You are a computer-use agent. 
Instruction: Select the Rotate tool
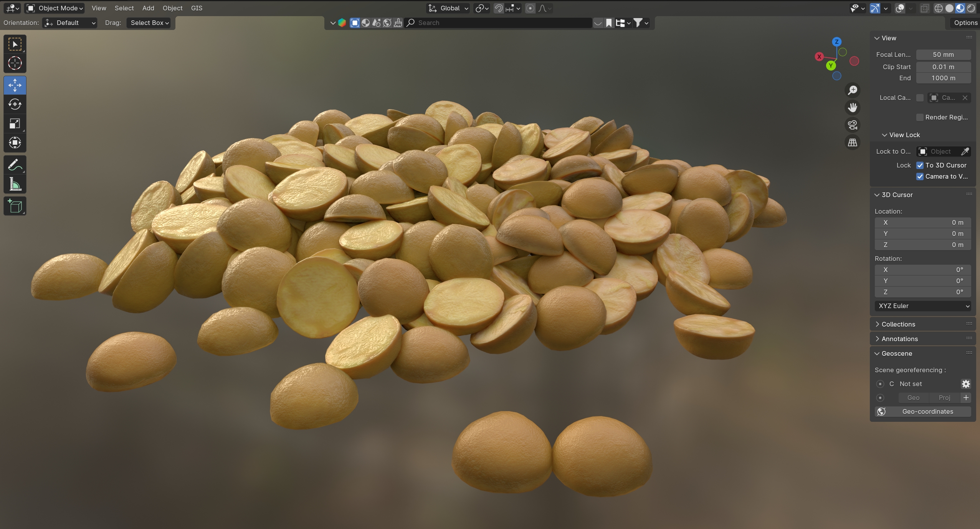15,104
